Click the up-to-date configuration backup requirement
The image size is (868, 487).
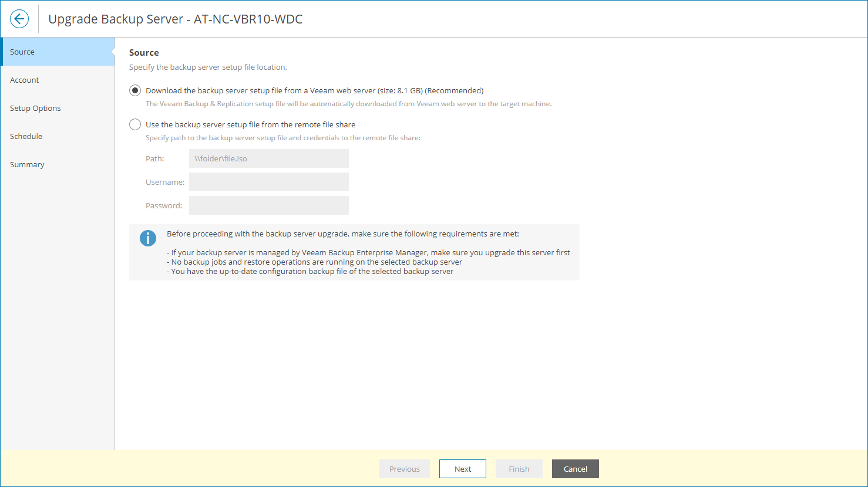coord(310,271)
